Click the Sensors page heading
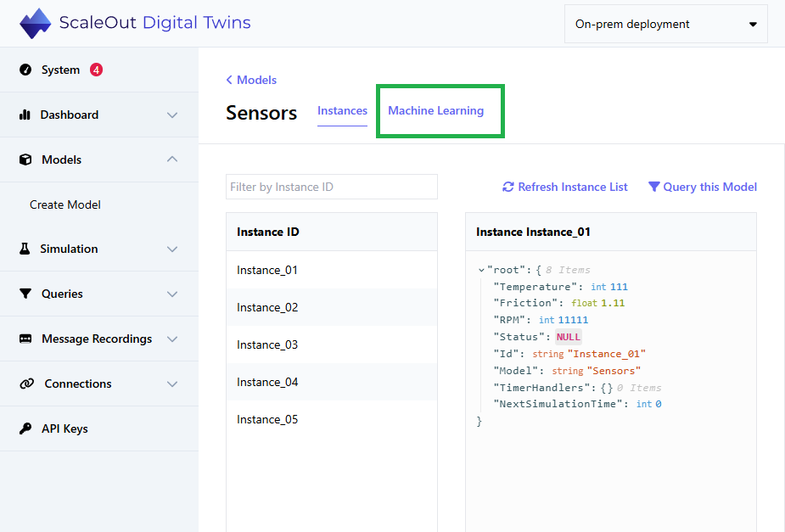 click(x=261, y=113)
